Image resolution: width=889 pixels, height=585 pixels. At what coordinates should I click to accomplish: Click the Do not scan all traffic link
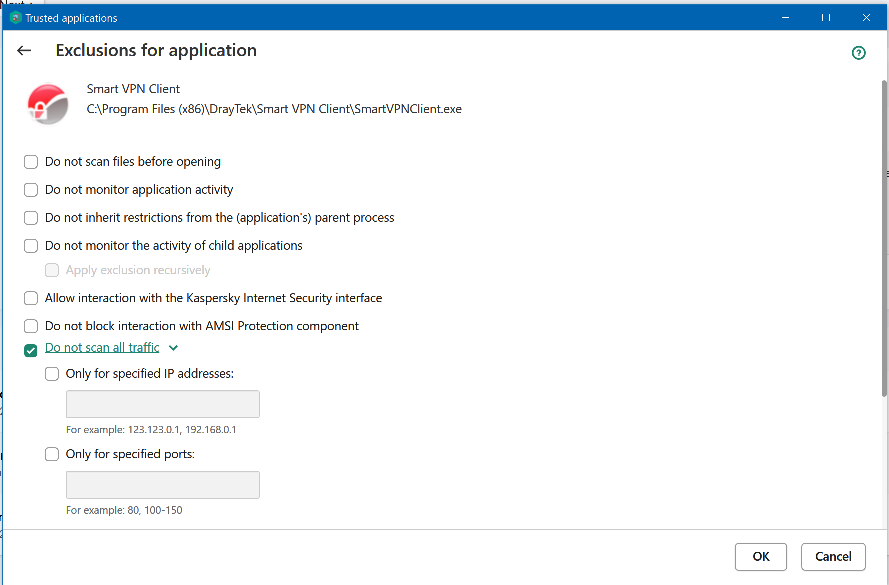(102, 348)
